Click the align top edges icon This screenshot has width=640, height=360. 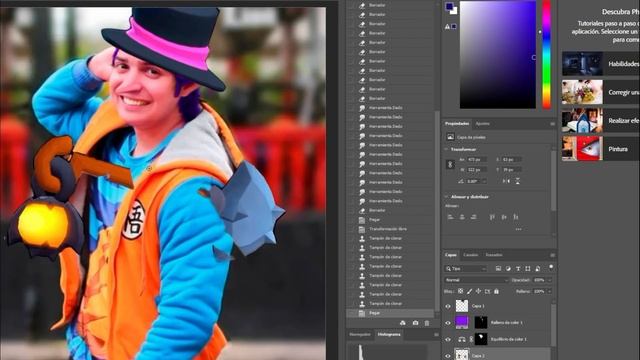[x=492, y=217]
